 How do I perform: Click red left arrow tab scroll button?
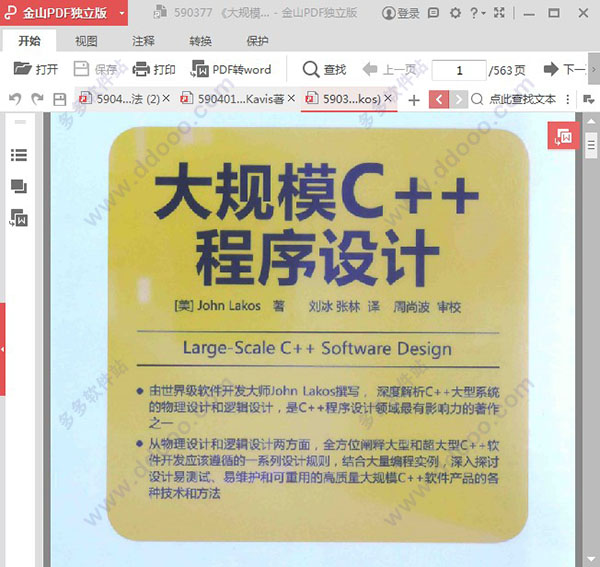(439, 99)
